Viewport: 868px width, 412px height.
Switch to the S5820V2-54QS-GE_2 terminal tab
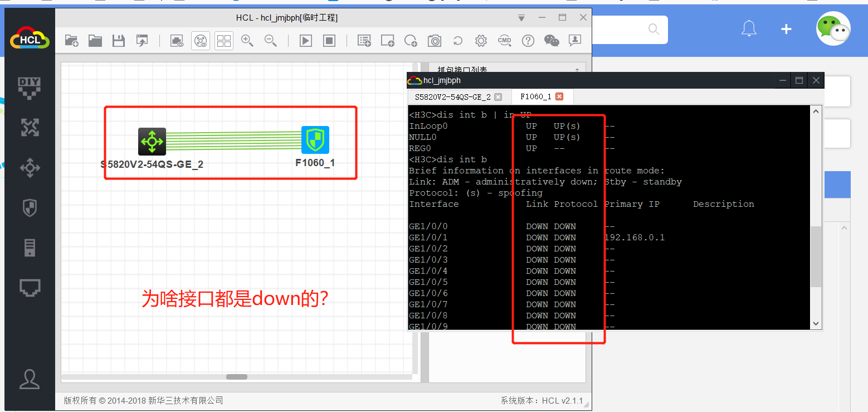coord(452,97)
